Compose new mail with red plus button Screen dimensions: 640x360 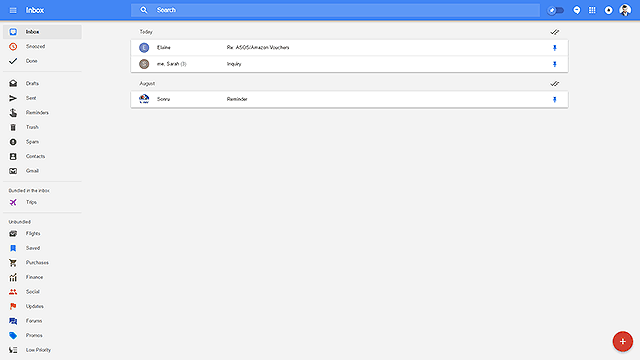[x=622, y=341]
